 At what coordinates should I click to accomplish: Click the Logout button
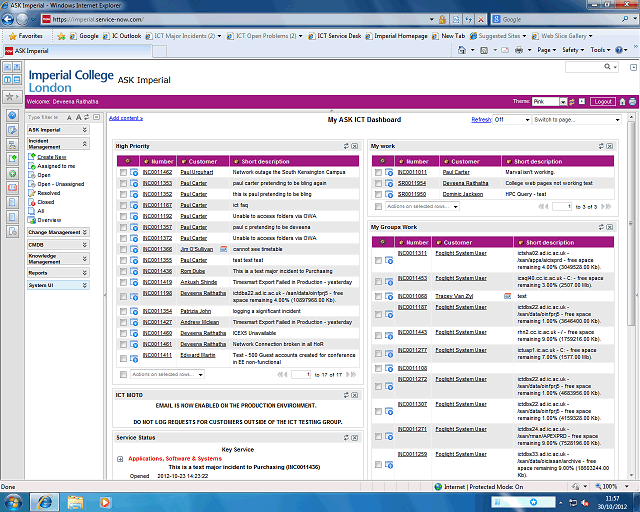[602, 101]
